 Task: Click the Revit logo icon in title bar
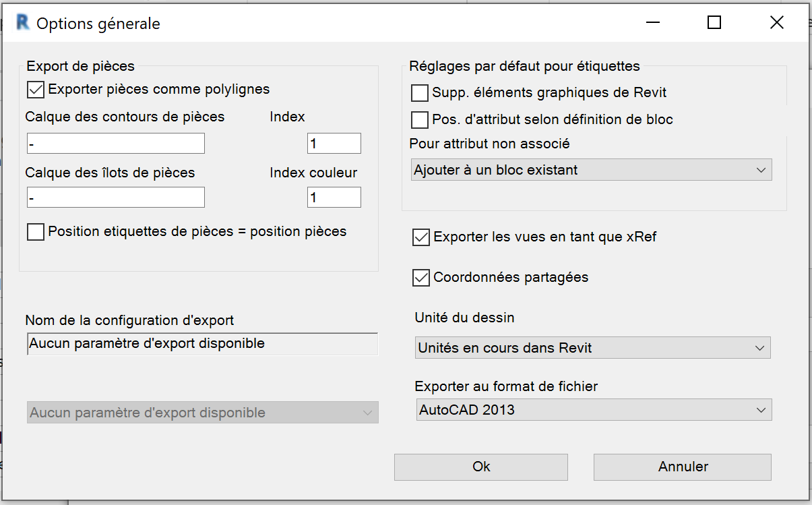[x=23, y=24]
